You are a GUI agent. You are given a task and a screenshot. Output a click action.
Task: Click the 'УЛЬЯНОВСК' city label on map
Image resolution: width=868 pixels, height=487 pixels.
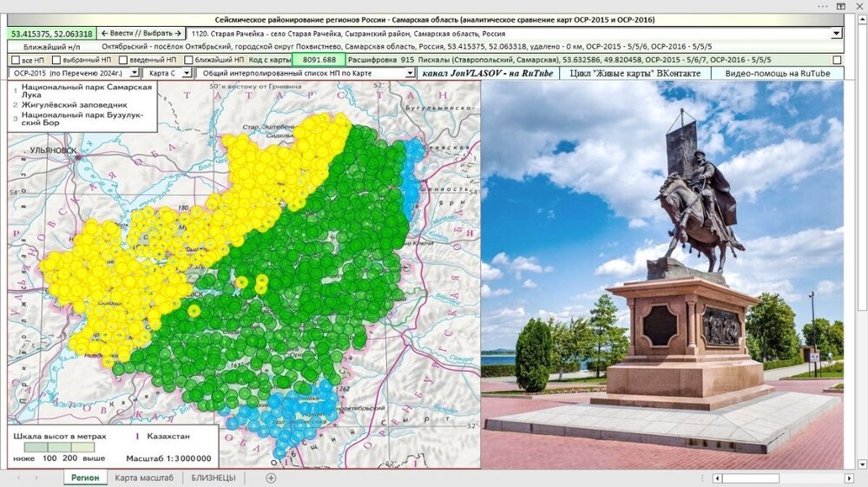[x=53, y=150]
